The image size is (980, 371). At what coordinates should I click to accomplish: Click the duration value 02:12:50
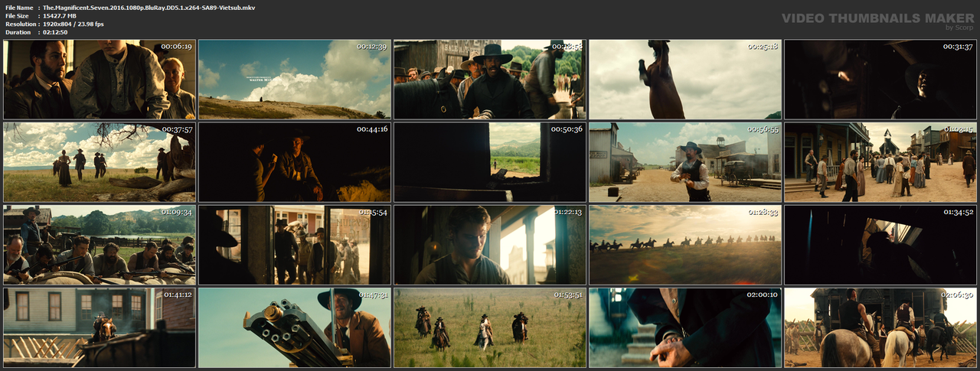(x=55, y=32)
